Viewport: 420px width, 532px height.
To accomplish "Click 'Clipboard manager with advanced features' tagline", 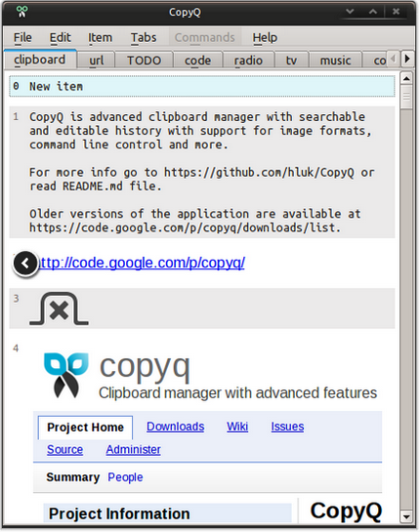I will tap(238, 392).
